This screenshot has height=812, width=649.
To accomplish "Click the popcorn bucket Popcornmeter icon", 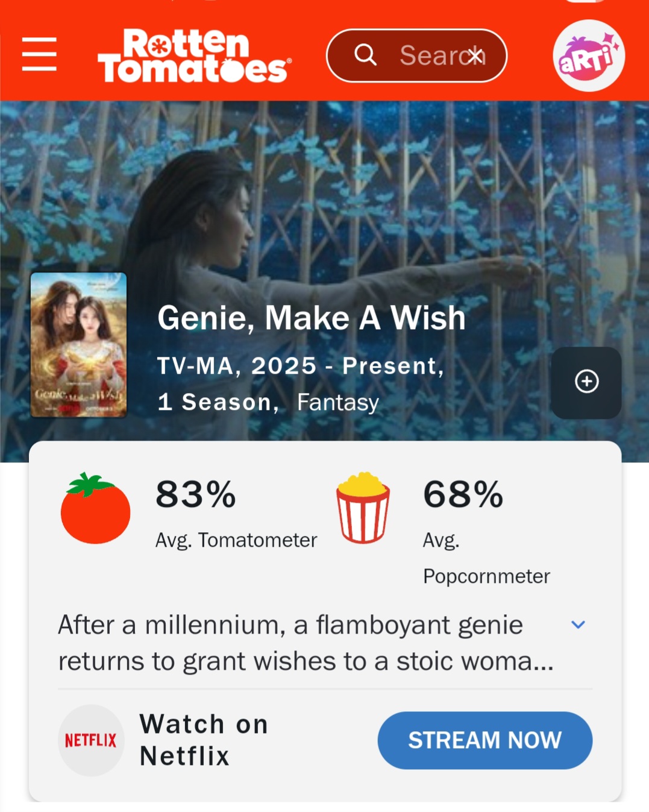I will pos(363,508).
